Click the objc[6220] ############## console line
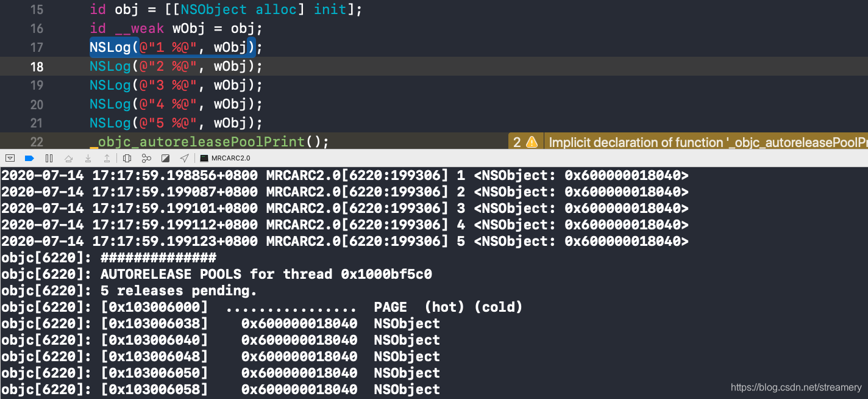 pyautogui.click(x=109, y=258)
